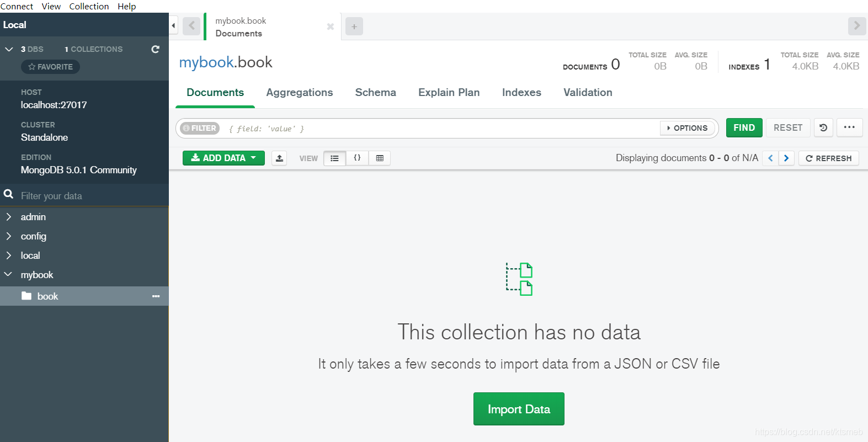Image resolution: width=868 pixels, height=442 pixels.
Task: Click the search icon in sidebar filter
Action: point(8,194)
